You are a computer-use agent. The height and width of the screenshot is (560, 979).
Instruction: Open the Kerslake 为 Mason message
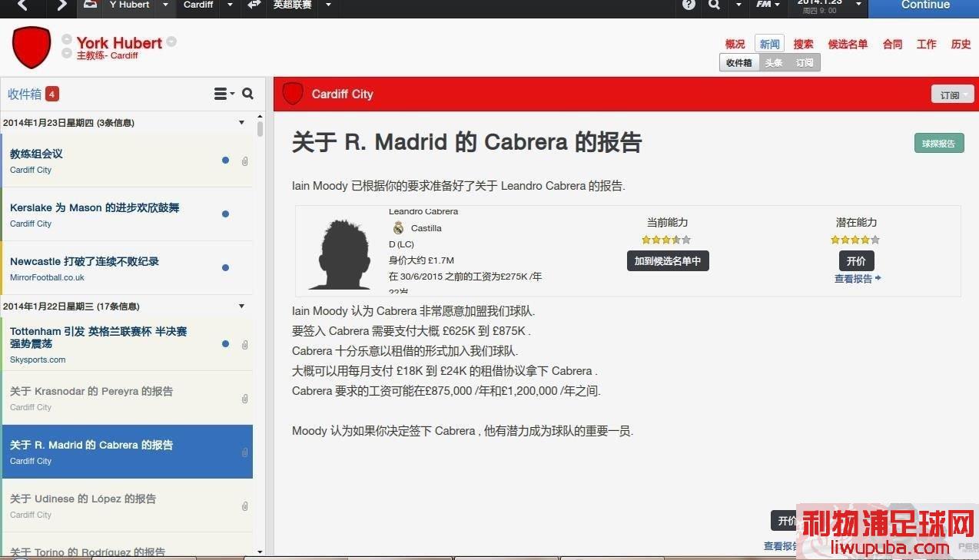click(x=127, y=214)
